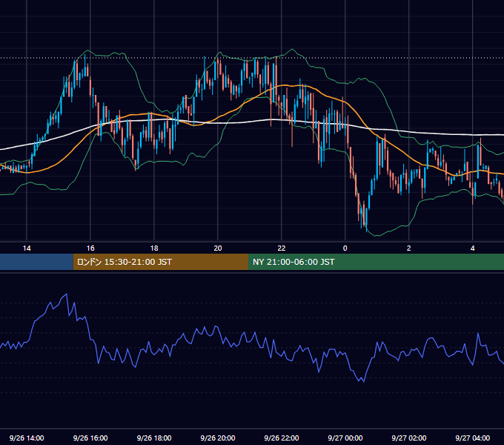
Task: Click the 14 hour label on price chart axis
Action: [x=27, y=248]
